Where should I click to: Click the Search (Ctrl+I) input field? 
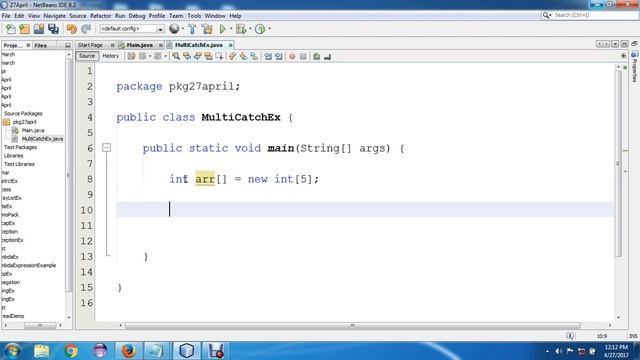click(x=590, y=15)
